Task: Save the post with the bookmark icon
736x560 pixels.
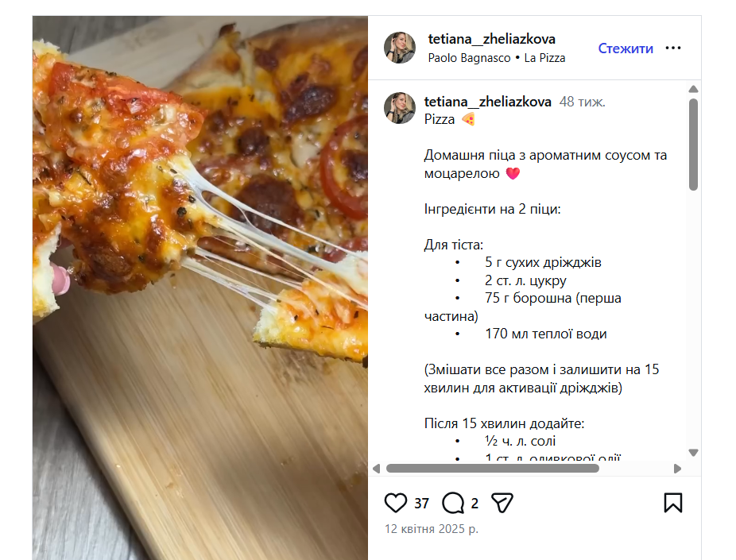Action: coord(672,503)
